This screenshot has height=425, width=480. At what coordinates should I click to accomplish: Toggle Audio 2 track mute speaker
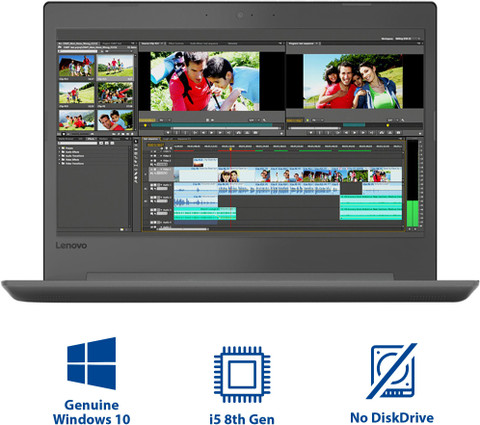[151, 197]
